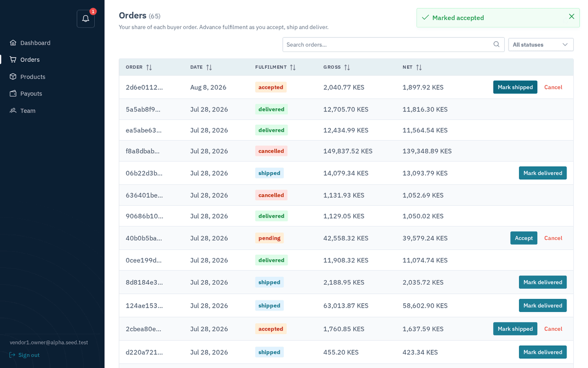Viewport: 588px width, 368px height.
Task: Focus the Search orders field
Action: 393,45
